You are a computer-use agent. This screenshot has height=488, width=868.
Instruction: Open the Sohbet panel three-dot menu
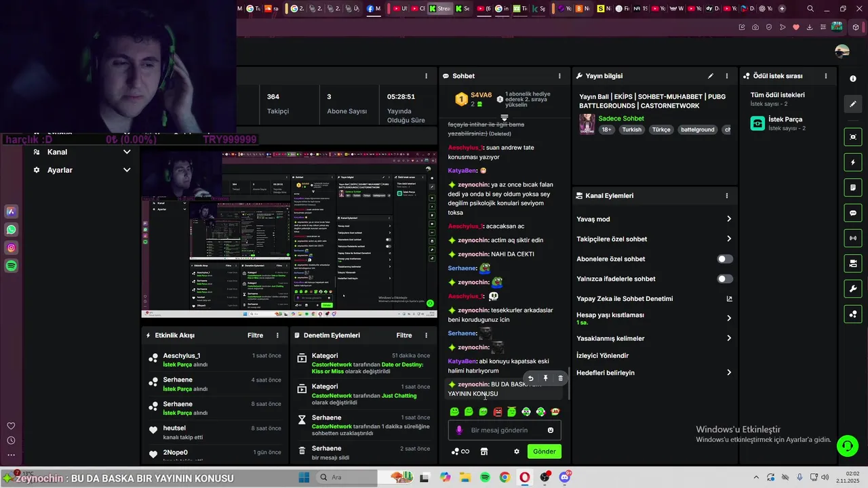tap(559, 76)
